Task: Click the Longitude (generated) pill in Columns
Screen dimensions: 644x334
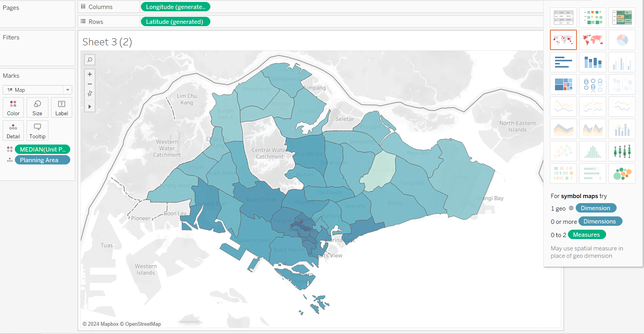Action: [175, 7]
